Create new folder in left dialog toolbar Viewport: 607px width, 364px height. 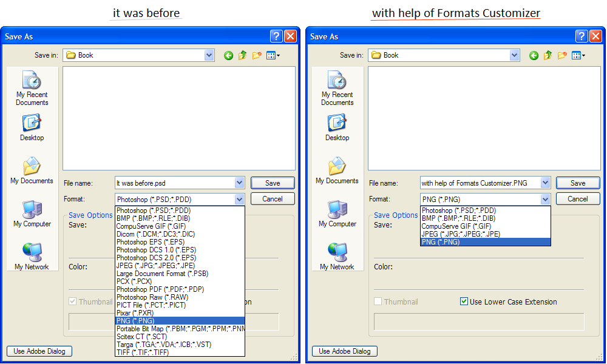(x=256, y=55)
